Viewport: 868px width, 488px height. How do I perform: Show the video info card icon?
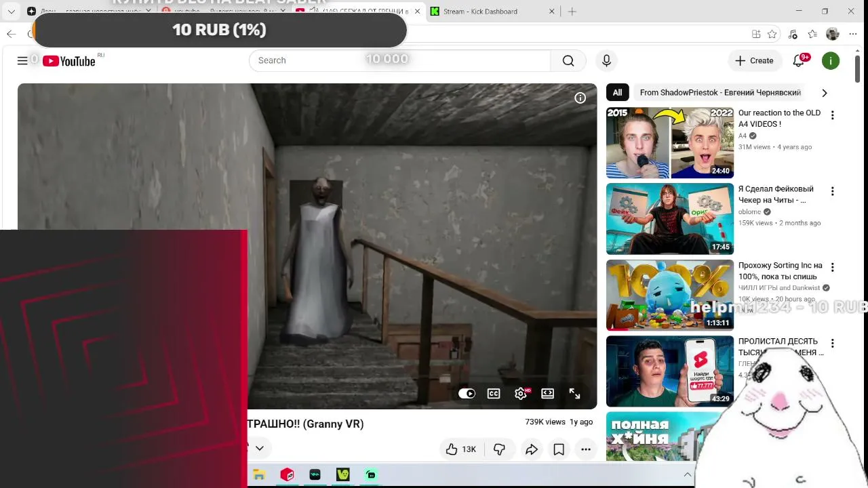(580, 98)
